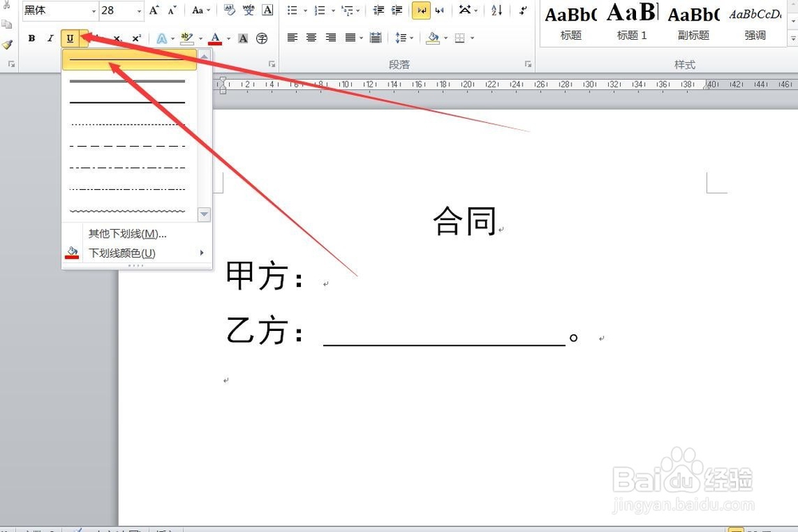Open the sort icon dialog

coord(496,10)
